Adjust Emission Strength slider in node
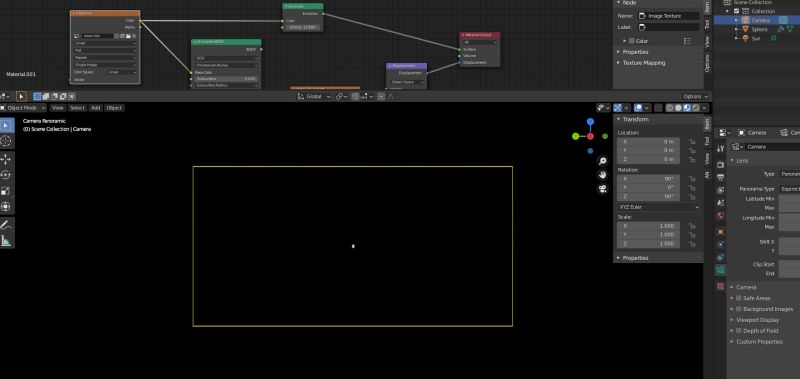 coord(303,27)
